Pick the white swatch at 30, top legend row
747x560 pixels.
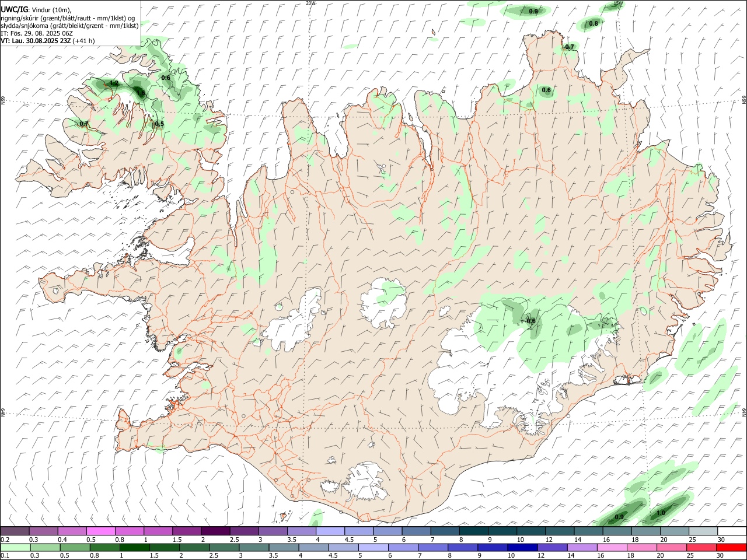coord(732,531)
